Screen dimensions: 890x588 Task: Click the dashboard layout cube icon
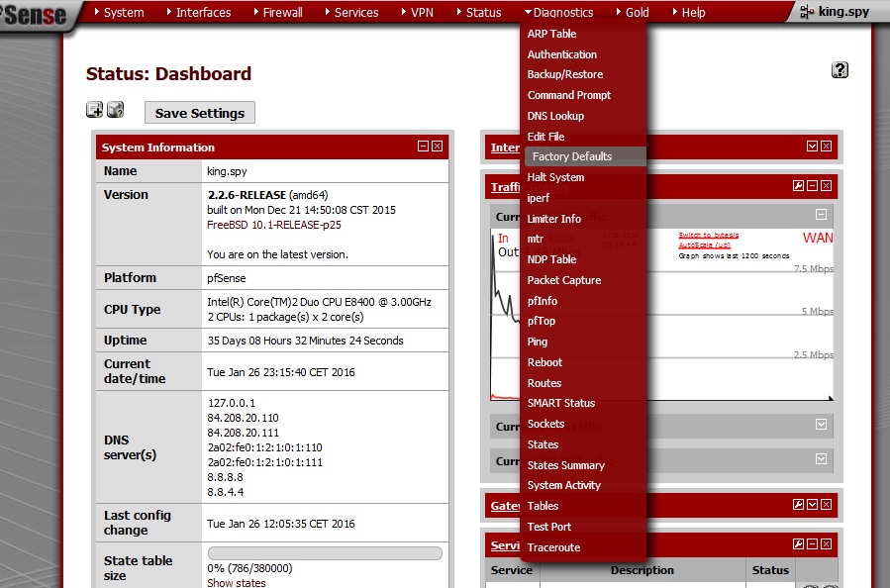coord(115,109)
